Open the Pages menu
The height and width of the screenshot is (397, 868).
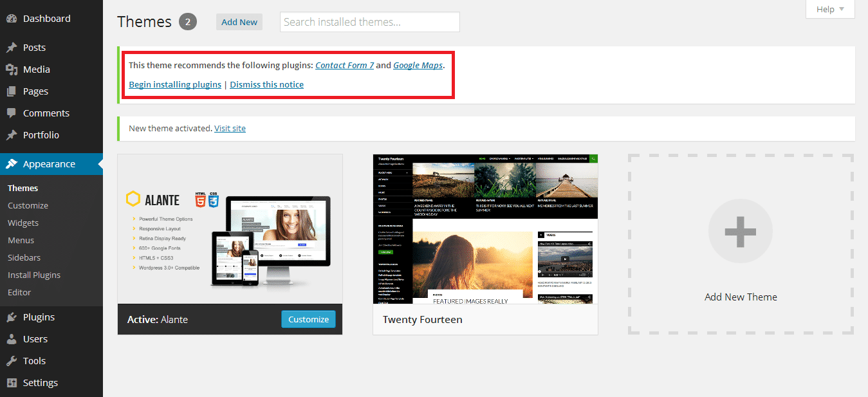pos(51,91)
